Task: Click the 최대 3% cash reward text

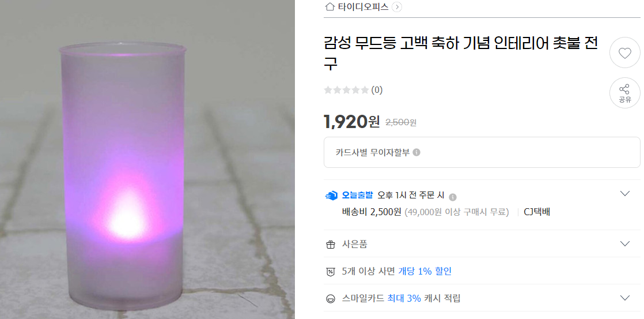Action: (404, 298)
